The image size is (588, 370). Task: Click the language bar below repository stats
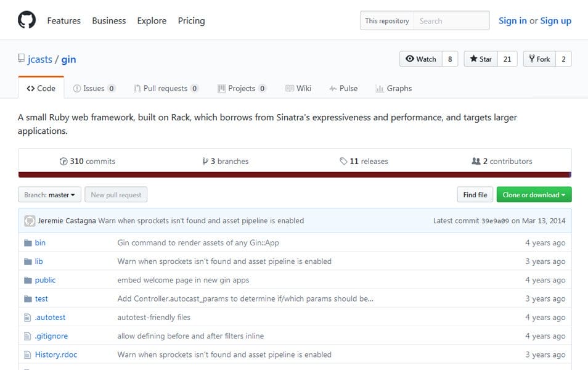pos(295,175)
